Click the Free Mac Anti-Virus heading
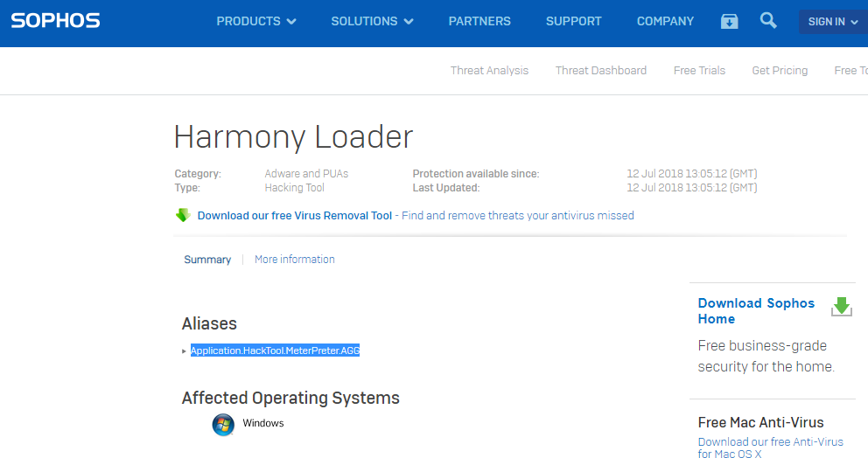This screenshot has width=868, height=458. click(x=760, y=422)
